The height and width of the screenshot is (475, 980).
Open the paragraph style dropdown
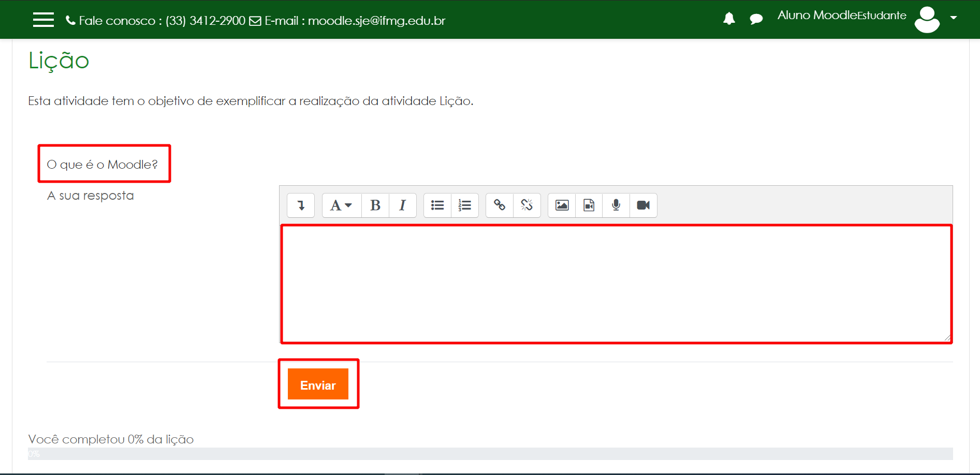[341, 205]
